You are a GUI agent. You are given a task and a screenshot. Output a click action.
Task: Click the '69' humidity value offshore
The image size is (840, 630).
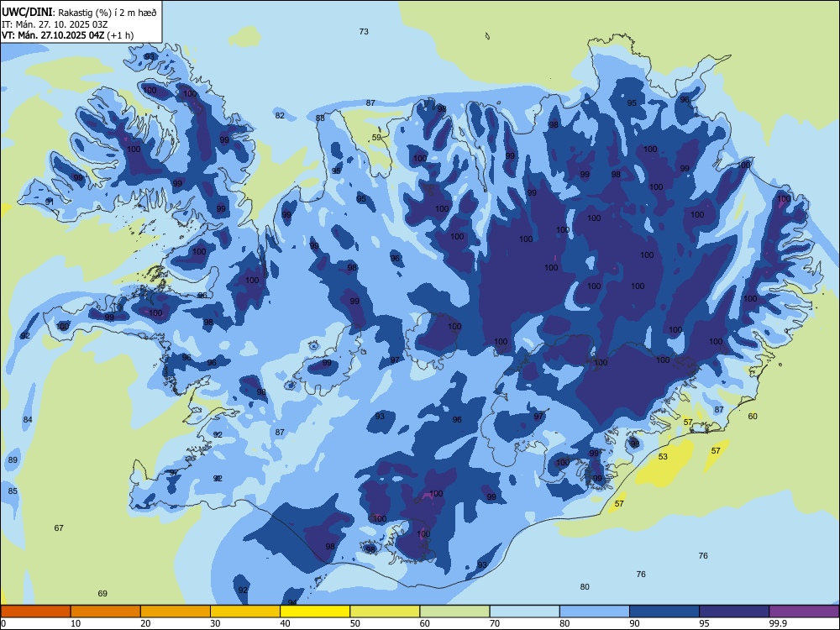coord(102,593)
